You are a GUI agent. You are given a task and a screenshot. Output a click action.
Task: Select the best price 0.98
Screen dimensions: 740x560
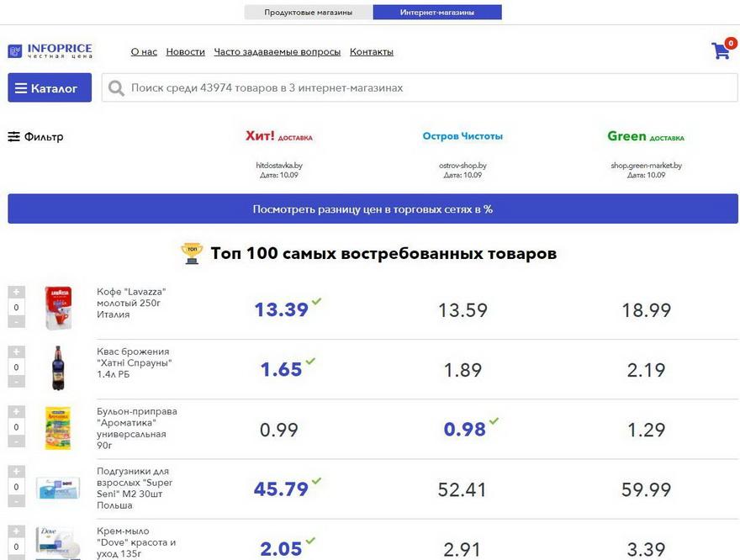click(x=465, y=430)
